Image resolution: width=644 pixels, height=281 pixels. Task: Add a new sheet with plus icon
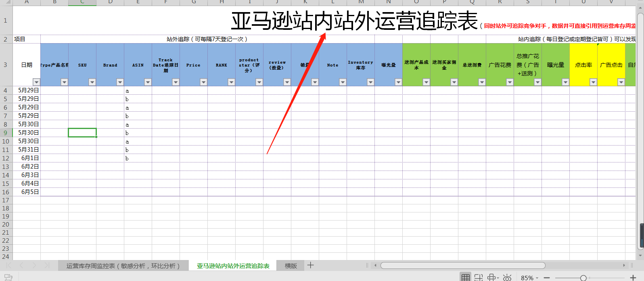(x=310, y=265)
